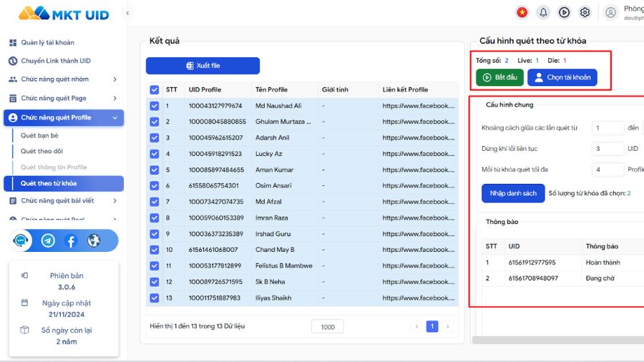The image size is (644, 362).
Task: Open the settings gear icon
Action: [585, 12]
